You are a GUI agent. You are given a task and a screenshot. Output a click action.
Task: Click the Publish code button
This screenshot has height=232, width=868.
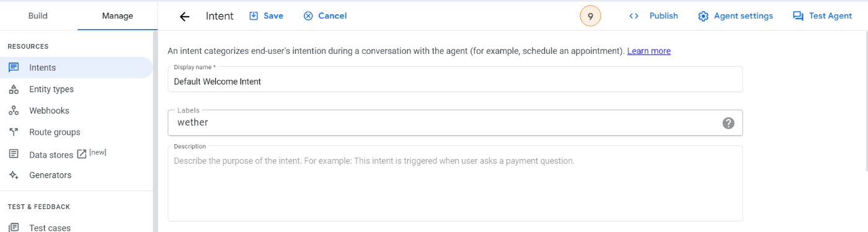pos(653,16)
